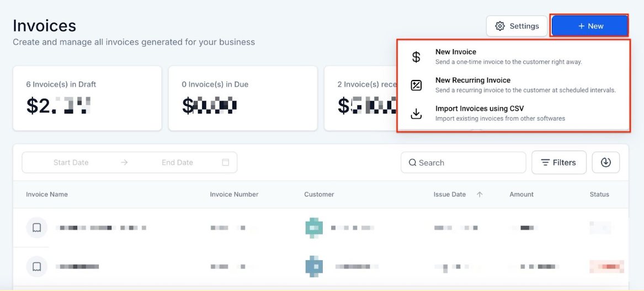Click the Search invoices field
The image size is (644, 291).
(464, 163)
